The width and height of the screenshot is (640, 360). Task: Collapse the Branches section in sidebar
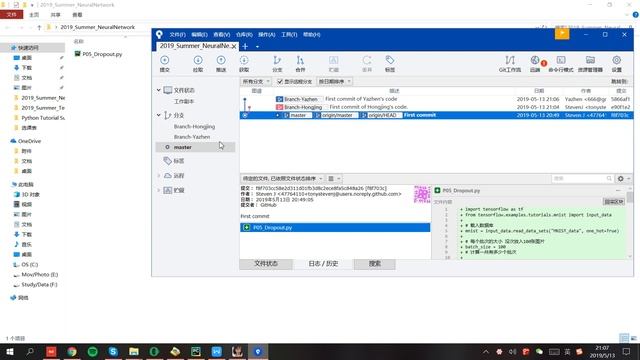click(x=159, y=115)
